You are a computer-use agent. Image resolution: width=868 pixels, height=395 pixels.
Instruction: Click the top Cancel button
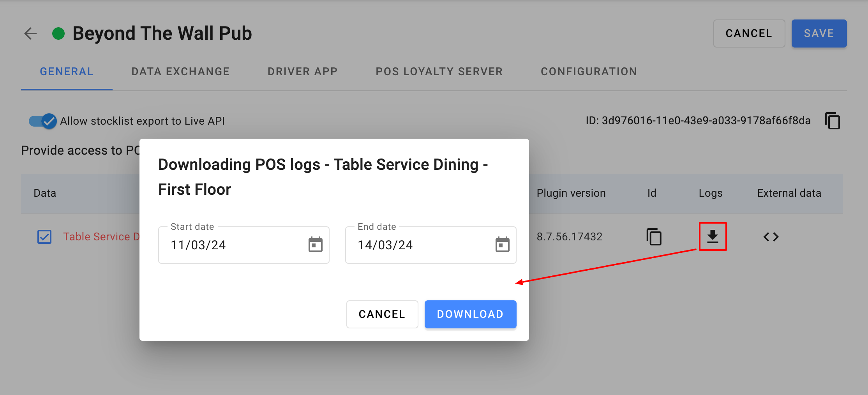point(749,34)
